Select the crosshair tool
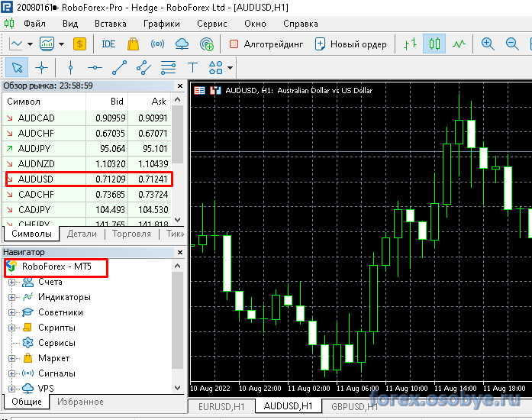 tap(42, 67)
